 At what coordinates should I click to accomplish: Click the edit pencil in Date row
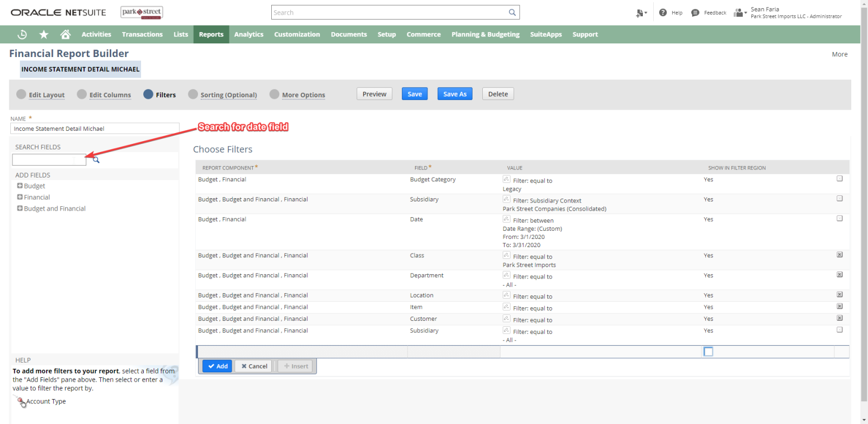click(x=506, y=219)
